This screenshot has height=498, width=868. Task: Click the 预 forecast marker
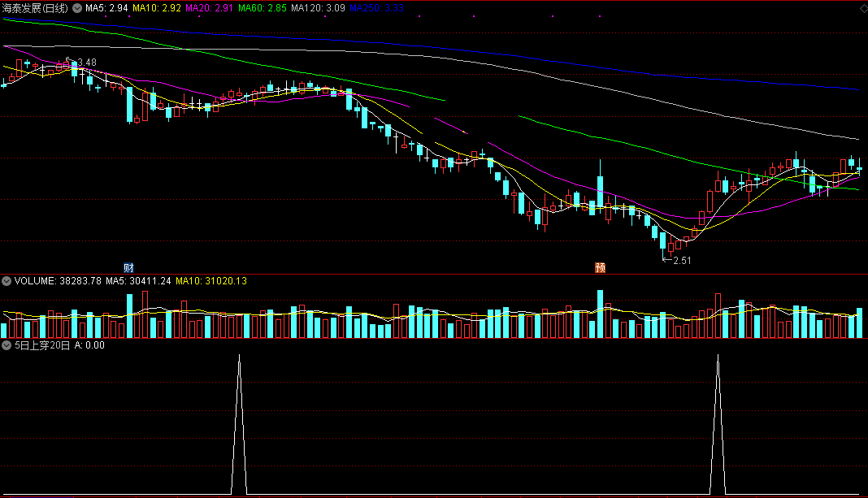point(600,268)
